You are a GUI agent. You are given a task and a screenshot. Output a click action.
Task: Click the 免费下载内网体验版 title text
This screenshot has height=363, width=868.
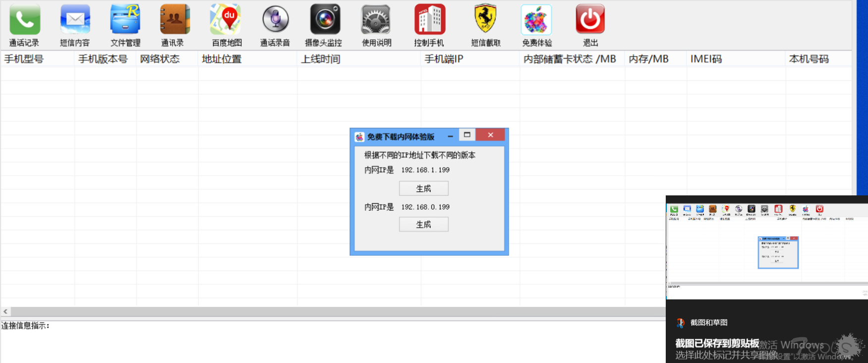point(401,137)
